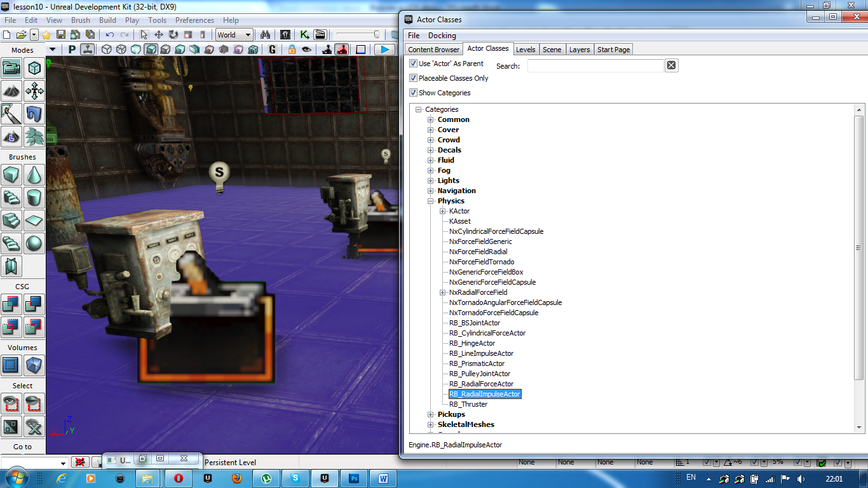Click Add Special Brush icon under Volumes
Image resolution: width=868 pixels, height=488 pixels.
[x=11, y=365]
